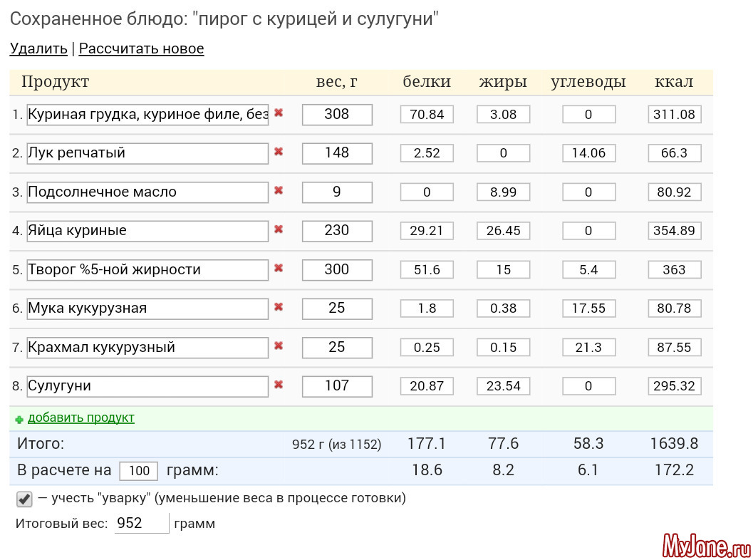The width and height of the screenshot is (753, 560).
Task: Open the Удалить link
Action: click(38, 48)
